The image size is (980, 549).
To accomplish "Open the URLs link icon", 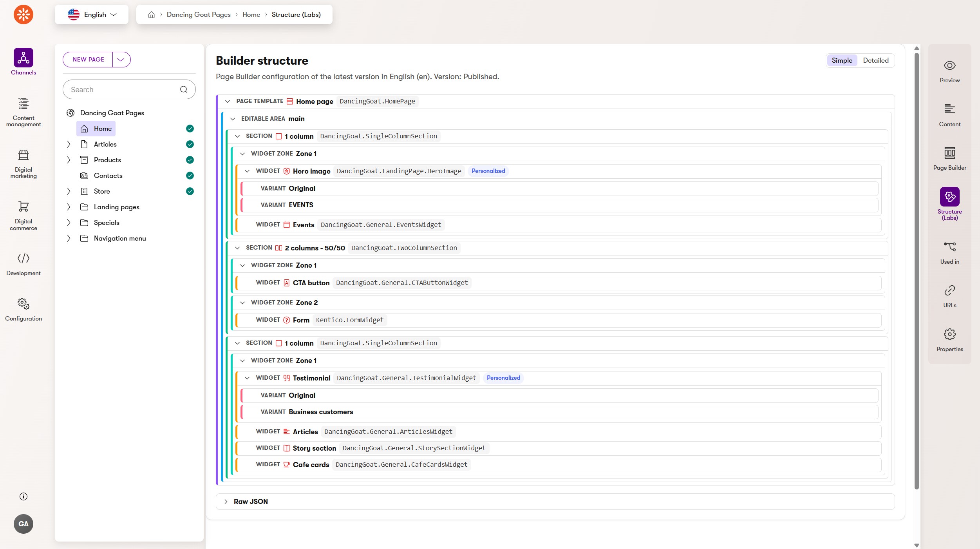I will 949,290.
